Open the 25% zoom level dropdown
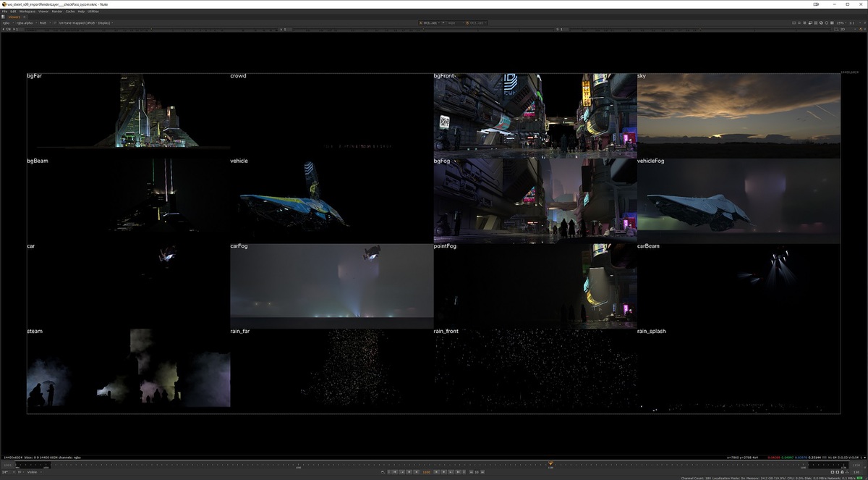This screenshot has height=480, width=868. point(841,22)
